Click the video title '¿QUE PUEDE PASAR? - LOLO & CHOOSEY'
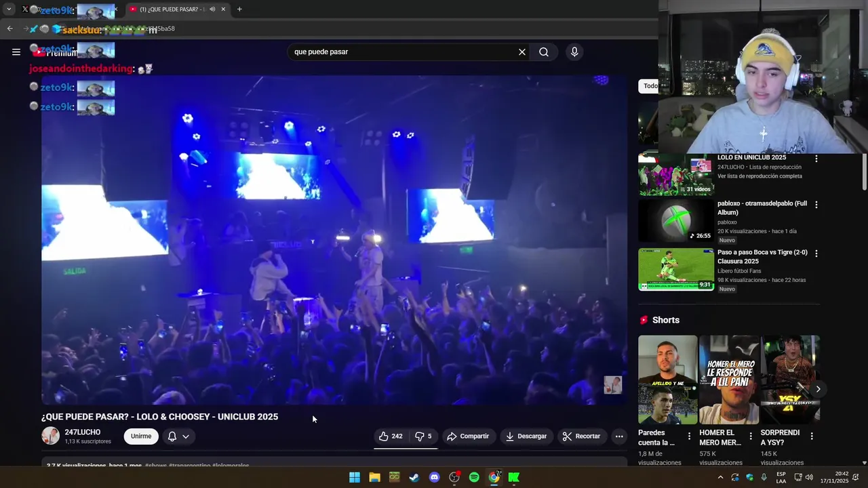The image size is (868, 488). click(159, 417)
